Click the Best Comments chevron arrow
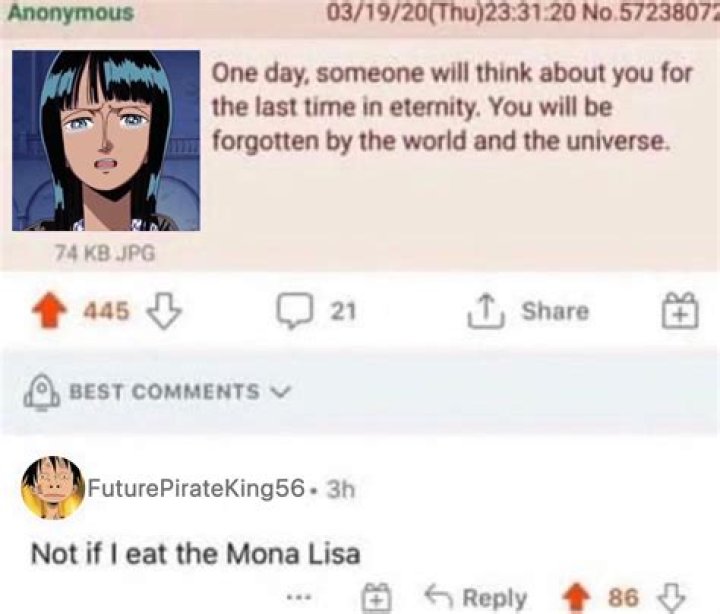This screenshot has width=720, height=614. 281,391
